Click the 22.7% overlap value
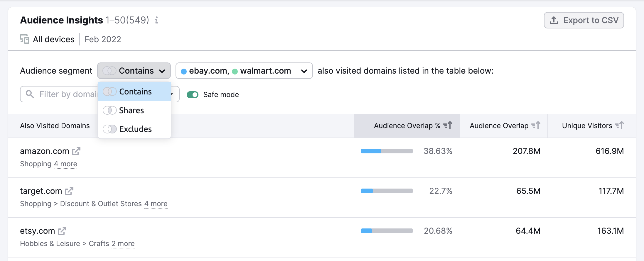This screenshot has height=261, width=644. 441,191
